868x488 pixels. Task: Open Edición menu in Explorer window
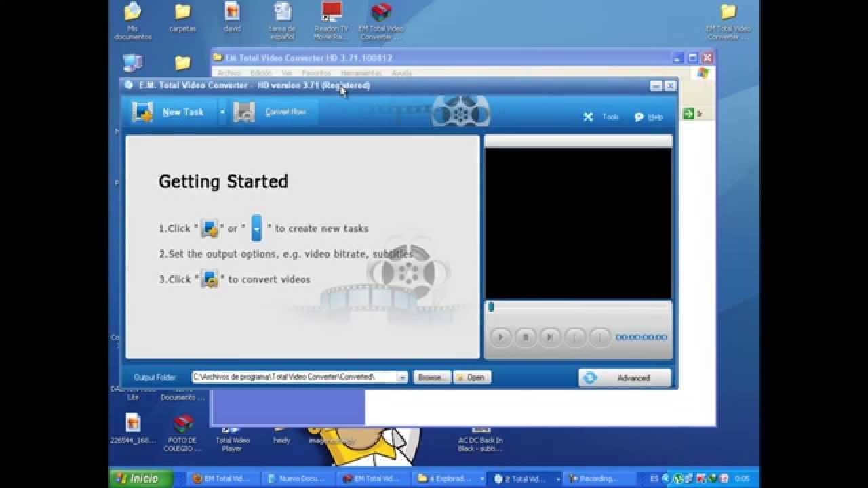(261, 73)
